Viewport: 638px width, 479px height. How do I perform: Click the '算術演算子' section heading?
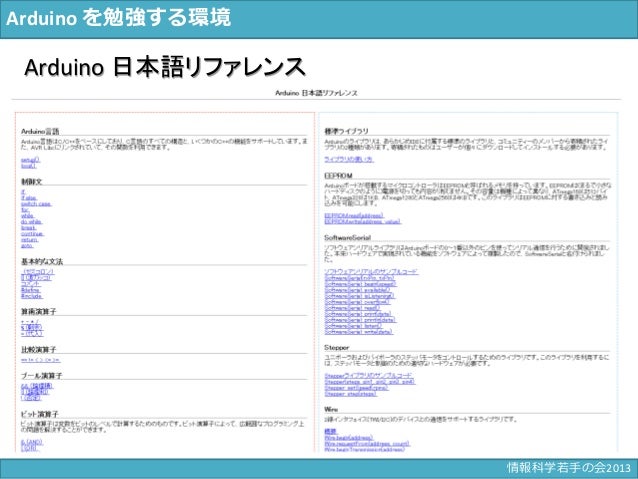tap(39, 312)
